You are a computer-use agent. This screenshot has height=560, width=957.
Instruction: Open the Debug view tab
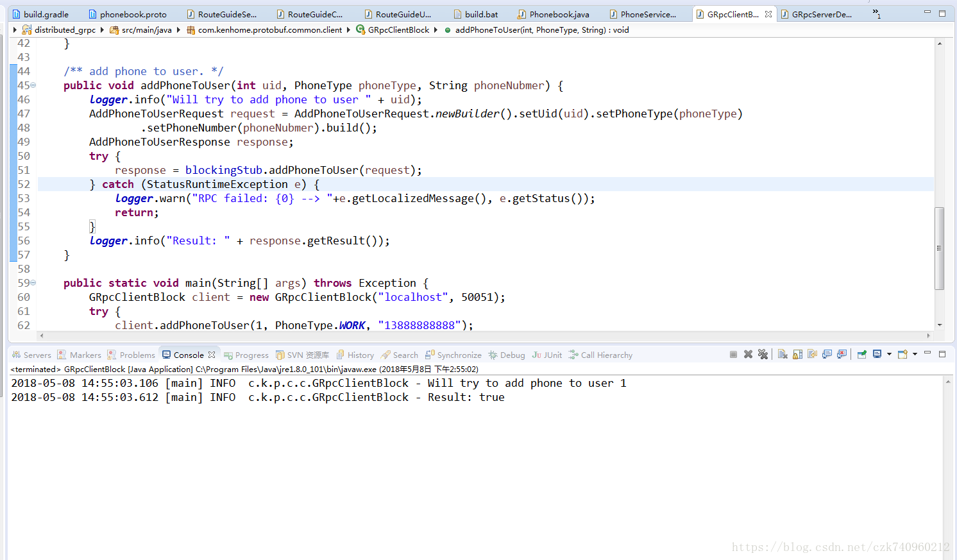click(506, 355)
